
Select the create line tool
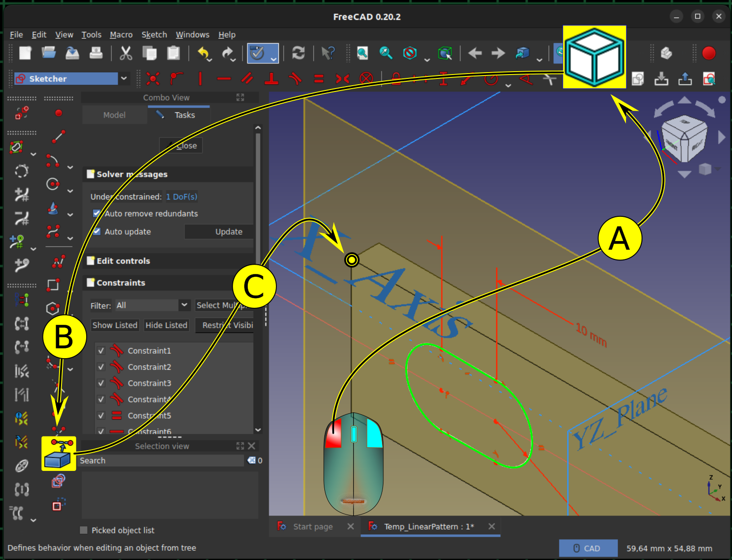tap(59, 137)
